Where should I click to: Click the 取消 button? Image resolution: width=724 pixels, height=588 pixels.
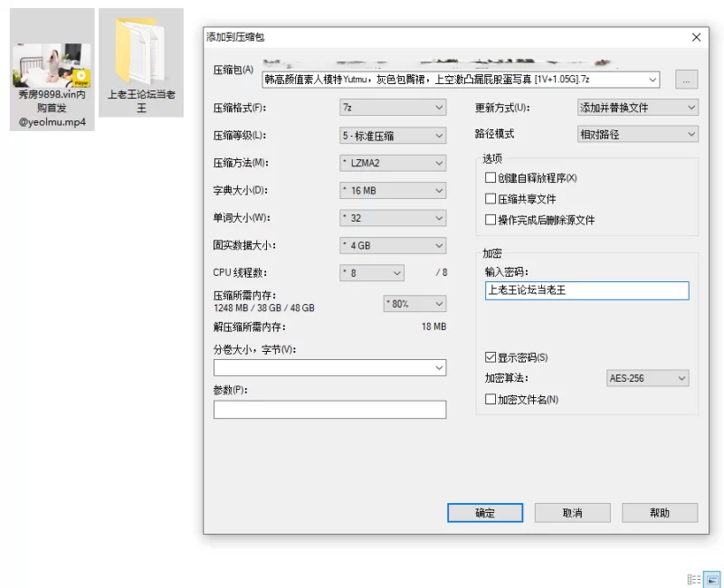(x=573, y=513)
